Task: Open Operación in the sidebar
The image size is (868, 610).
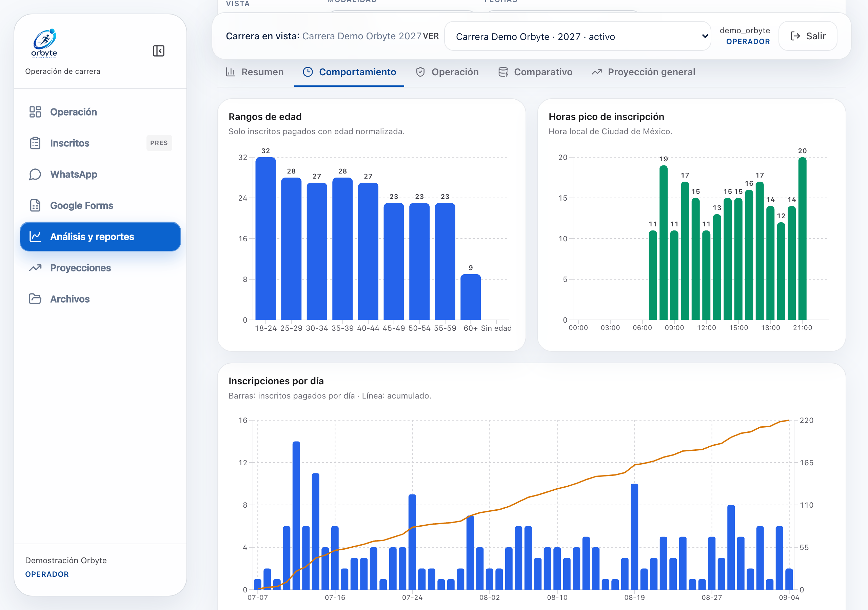Action: (100, 112)
